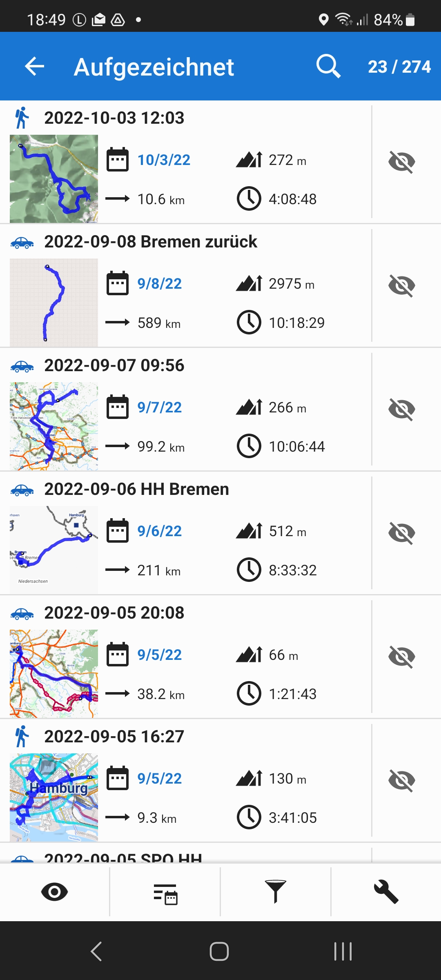
Task: Open wrench tools in bottom toolbar
Action: click(386, 892)
